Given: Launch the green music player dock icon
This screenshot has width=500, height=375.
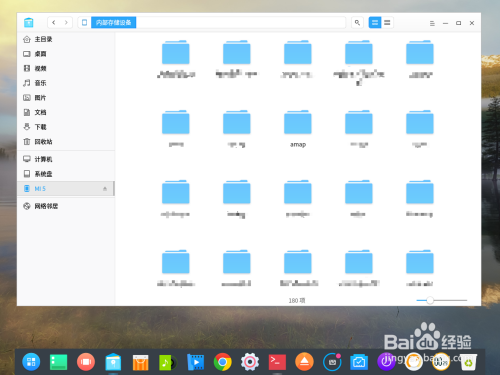Looking at the screenshot, I should click(168, 362).
